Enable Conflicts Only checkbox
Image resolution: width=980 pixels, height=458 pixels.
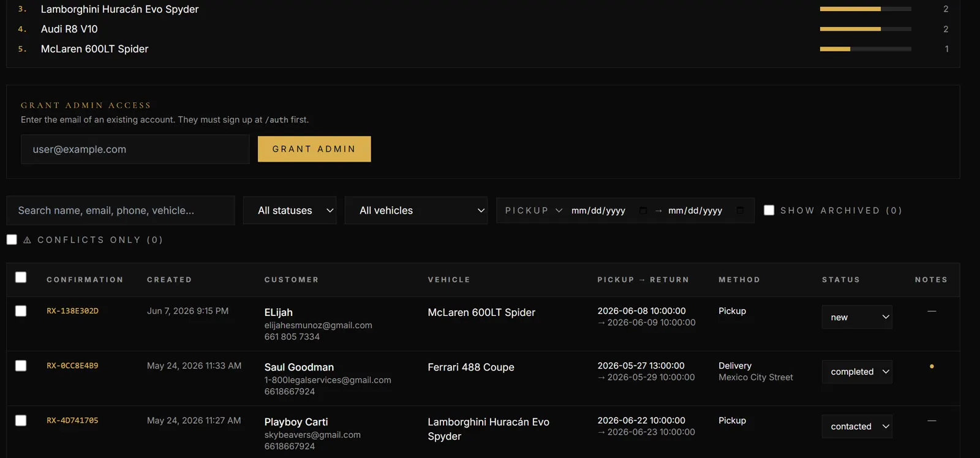12,239
